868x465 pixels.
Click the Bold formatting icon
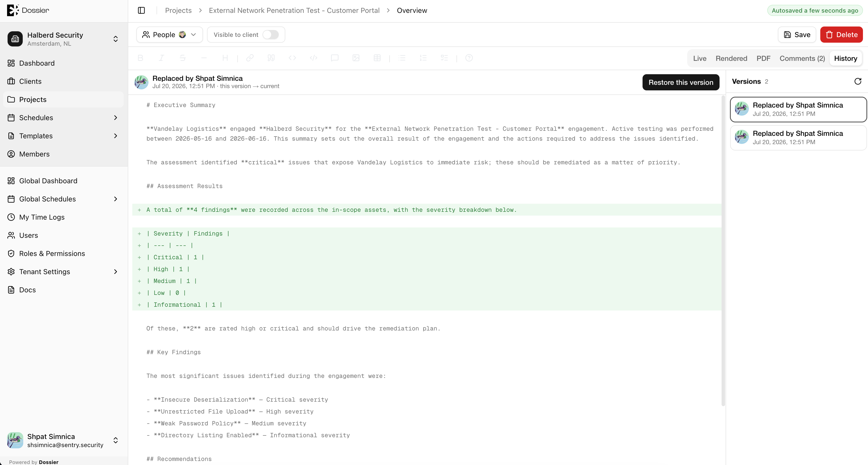pos(141,58)
